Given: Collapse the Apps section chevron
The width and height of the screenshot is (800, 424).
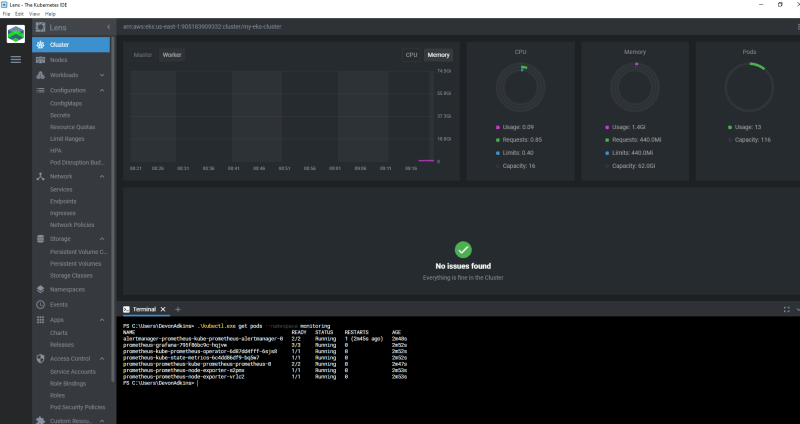Looking at the screenshot, I should tap(102, 320).
